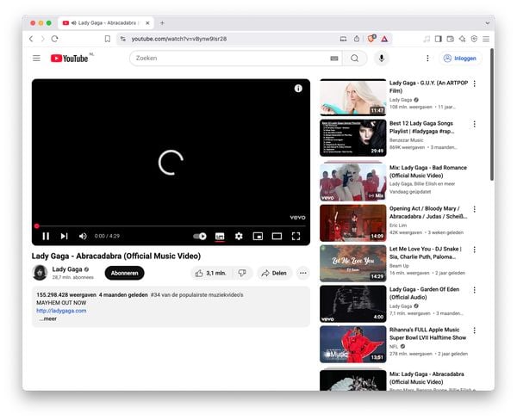
Task: Expand the description with ...meer
Action: 47,318
